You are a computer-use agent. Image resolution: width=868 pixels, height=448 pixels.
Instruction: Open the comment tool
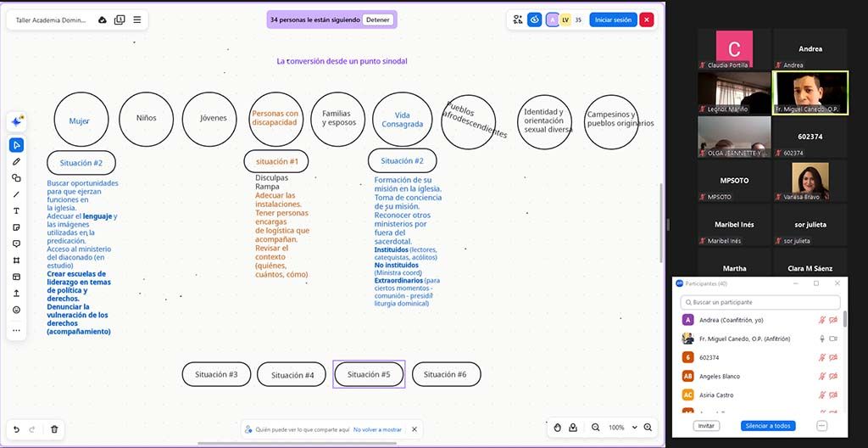16,244
